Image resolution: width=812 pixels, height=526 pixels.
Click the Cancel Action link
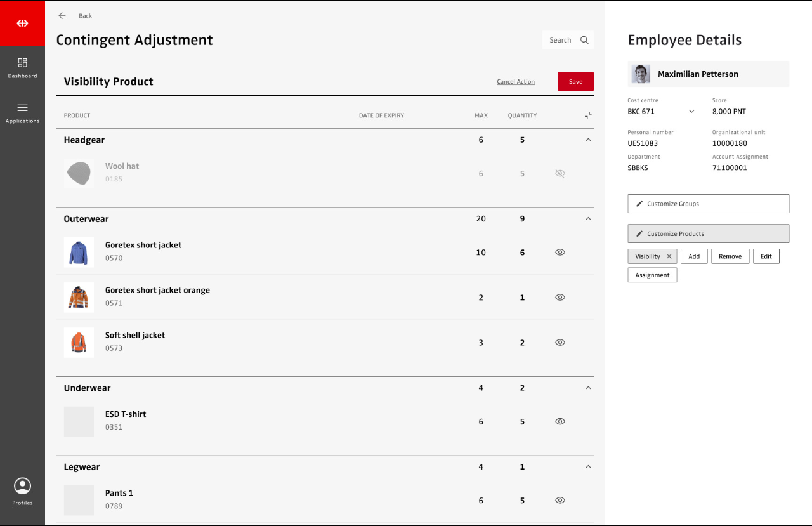click(515, 82)
